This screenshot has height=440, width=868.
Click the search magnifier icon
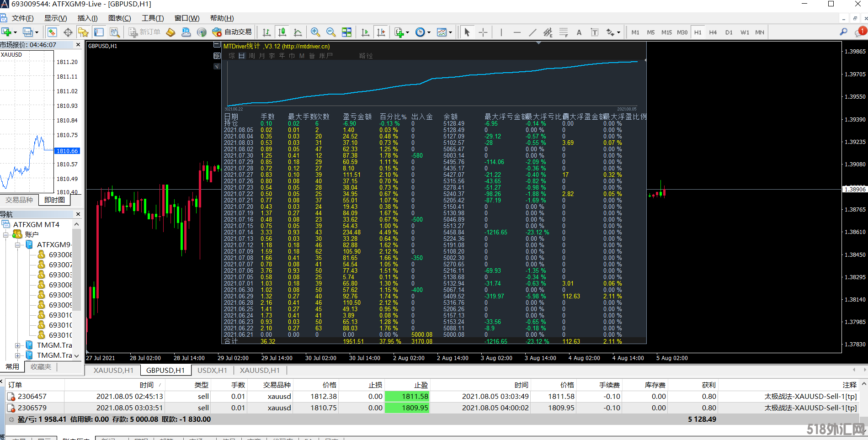pyautogui.click(x=843, y=32)
